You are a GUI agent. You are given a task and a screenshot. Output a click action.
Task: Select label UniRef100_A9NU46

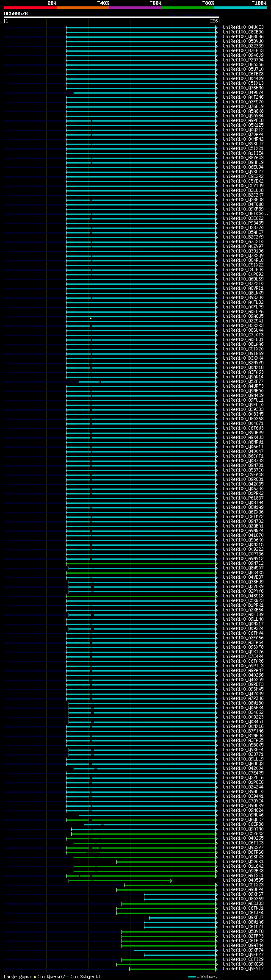click(243, 815)
